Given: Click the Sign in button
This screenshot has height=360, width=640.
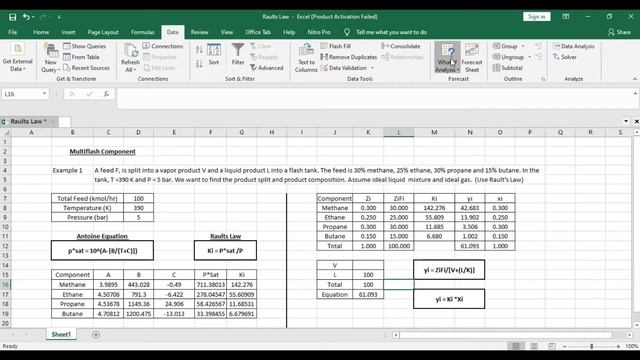Looking at the screenshot, I should [x=536, y=17].
